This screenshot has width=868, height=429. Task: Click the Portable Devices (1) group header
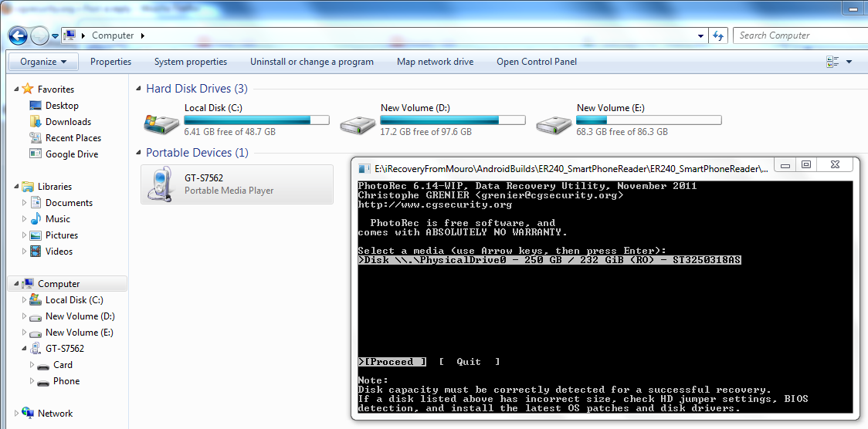[x=197, y=153]
